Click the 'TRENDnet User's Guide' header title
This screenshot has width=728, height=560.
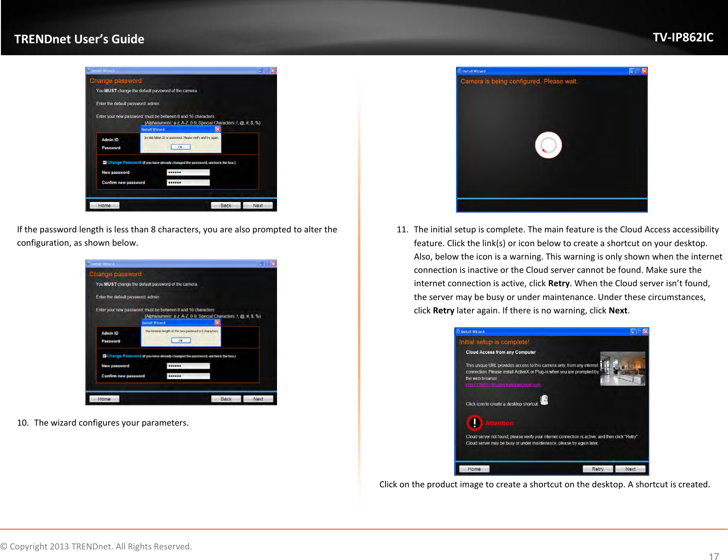[x=79, y=39]
